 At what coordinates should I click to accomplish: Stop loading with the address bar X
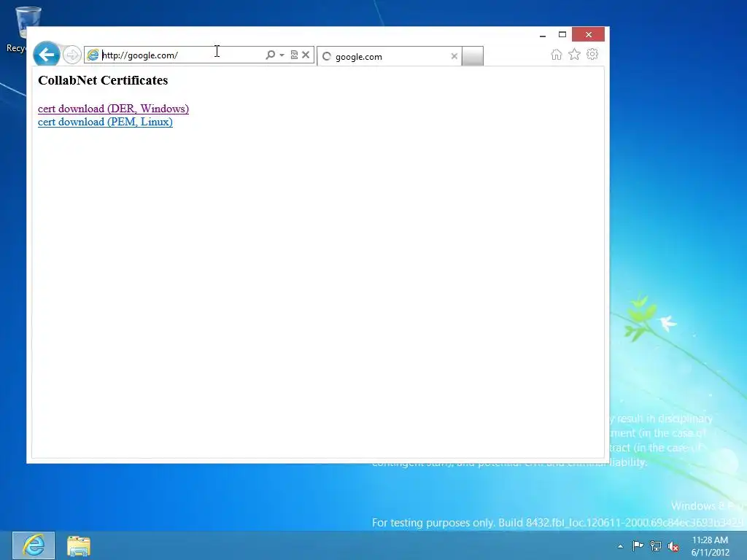pos(306,55)
